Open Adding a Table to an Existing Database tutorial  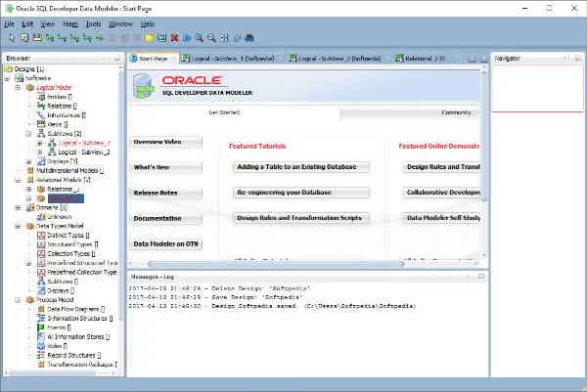point(301,167)
